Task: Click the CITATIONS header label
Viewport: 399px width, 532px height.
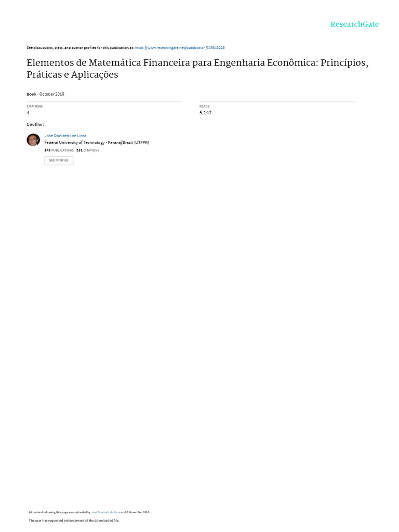Action: coord(35,107)
